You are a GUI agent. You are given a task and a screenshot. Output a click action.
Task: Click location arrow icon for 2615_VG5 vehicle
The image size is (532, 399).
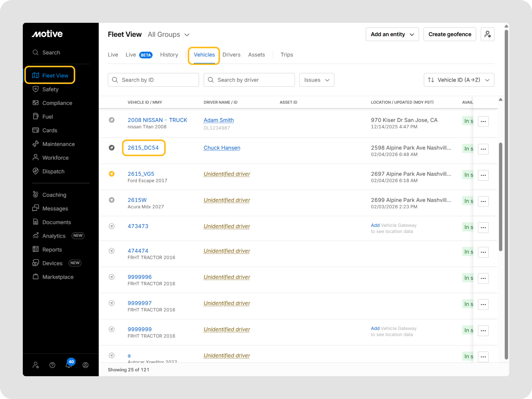click(112, 174)
